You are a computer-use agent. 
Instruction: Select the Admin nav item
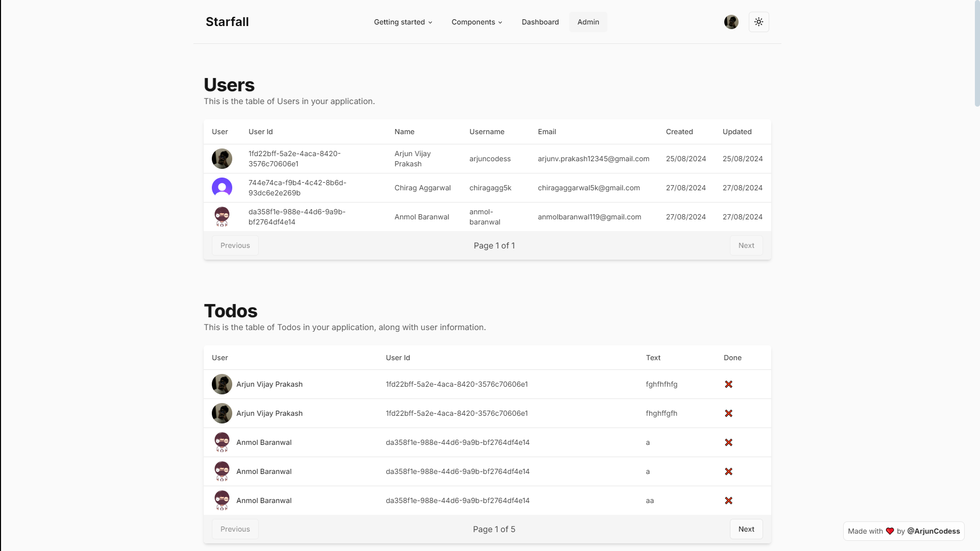point(588,22)
